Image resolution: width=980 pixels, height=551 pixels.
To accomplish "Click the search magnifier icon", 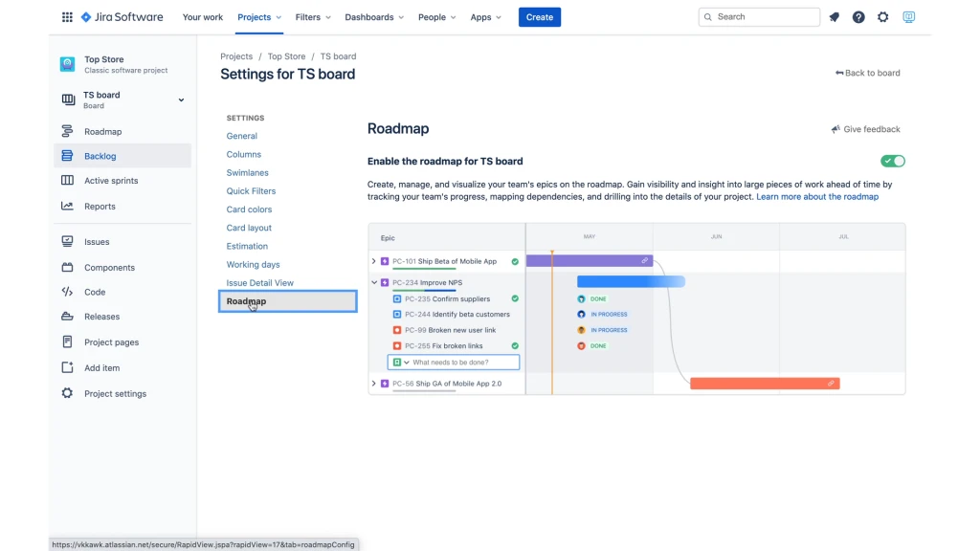I will (707, 17).
